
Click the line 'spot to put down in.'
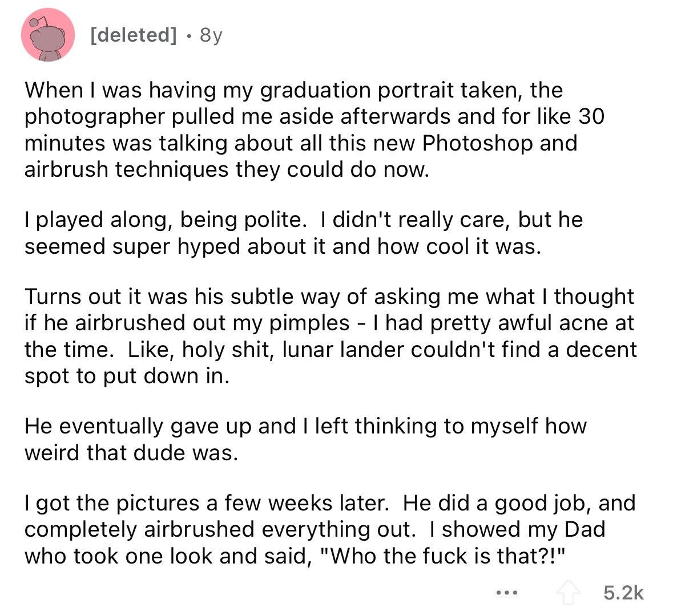point(127,376)
